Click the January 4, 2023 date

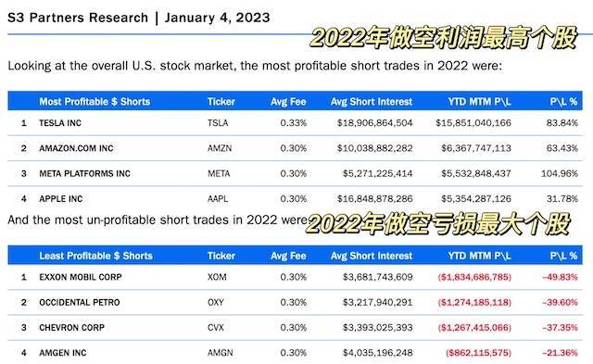tap(218, 18)
